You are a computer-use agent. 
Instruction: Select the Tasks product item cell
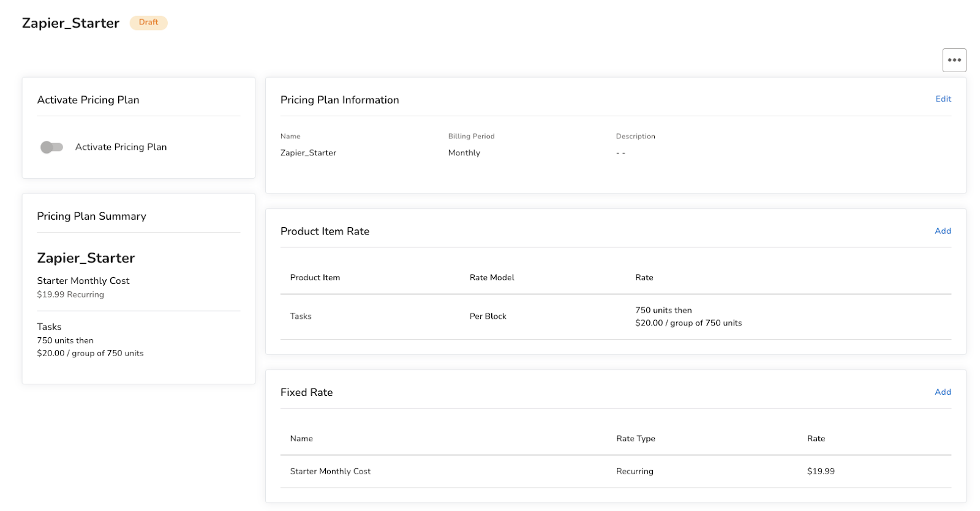coord(301,316)
